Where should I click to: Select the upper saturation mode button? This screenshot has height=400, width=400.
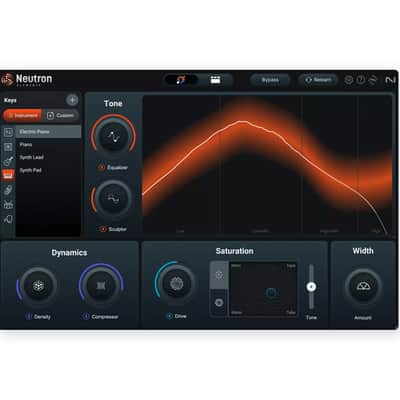[x=219, y=275]
